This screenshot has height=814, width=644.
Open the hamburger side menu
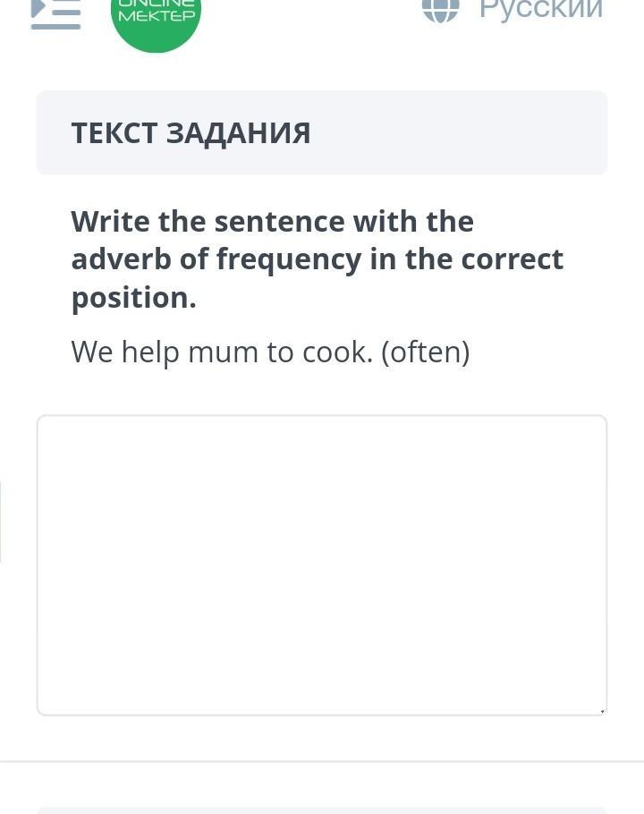(55, 12)
